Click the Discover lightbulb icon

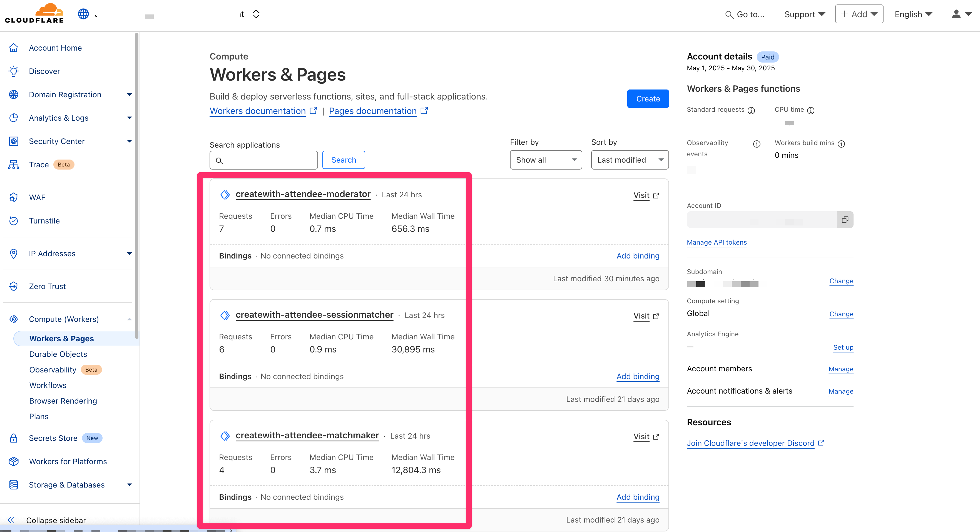pyautogui.click(x=14, y=71)
